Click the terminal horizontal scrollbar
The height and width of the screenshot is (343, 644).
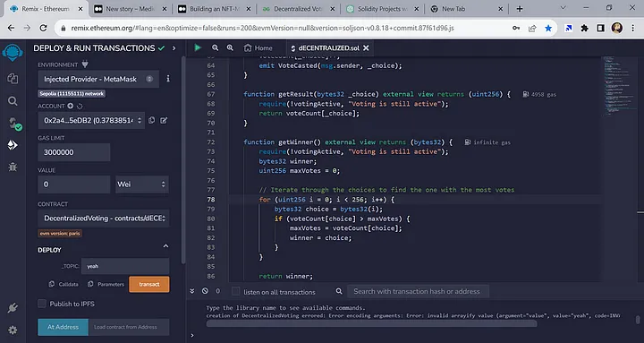371,323
